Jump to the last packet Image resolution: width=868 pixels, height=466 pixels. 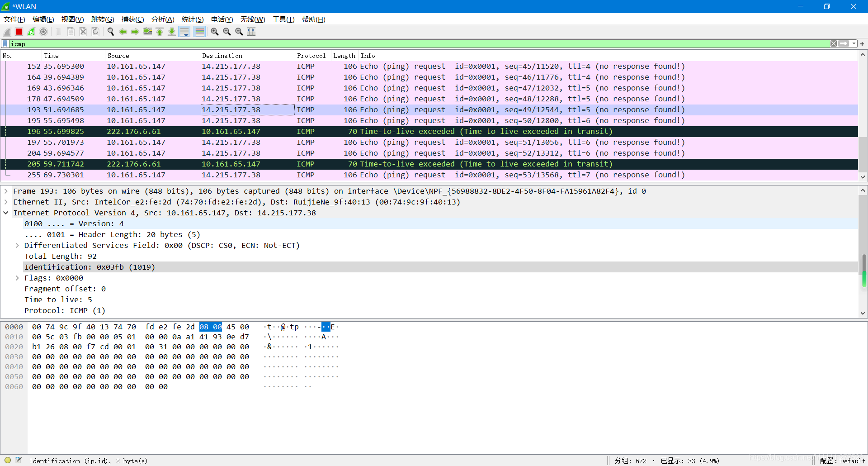pyautogui.click(x=172, y=32)
